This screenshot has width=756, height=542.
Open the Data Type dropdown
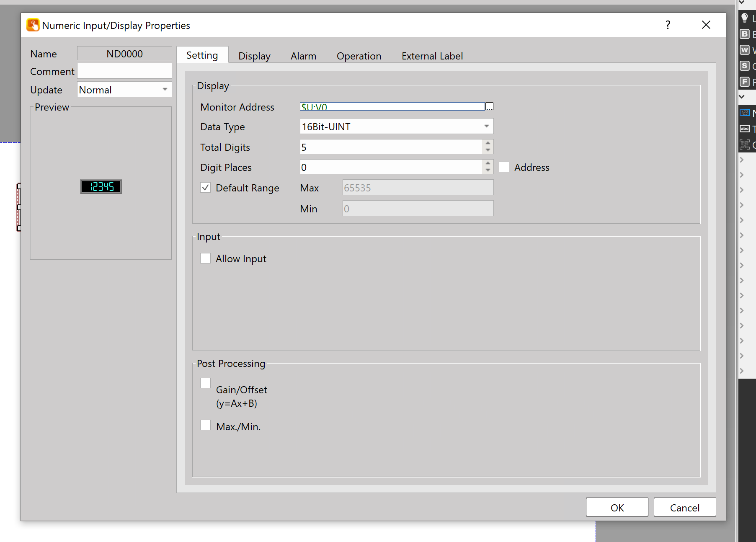pos(486,126)
